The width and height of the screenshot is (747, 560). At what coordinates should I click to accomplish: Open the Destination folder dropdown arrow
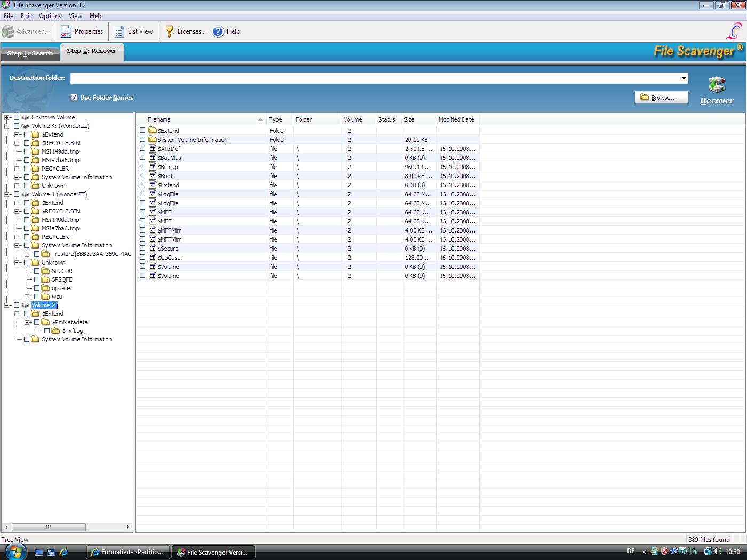point(684,78)
